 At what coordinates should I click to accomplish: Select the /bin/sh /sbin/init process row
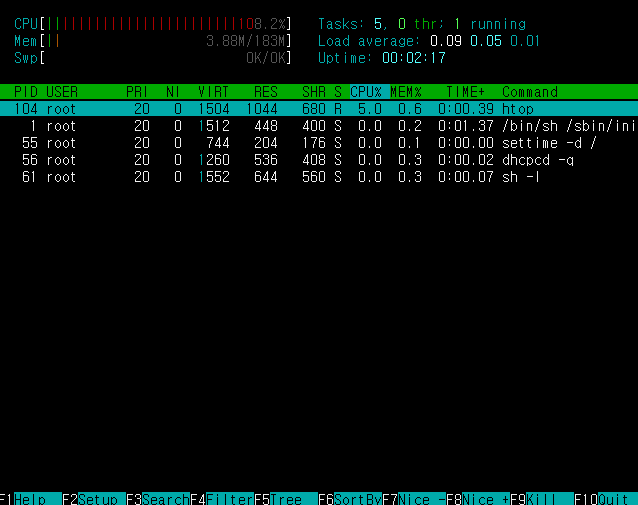click(x=319, y=126)
